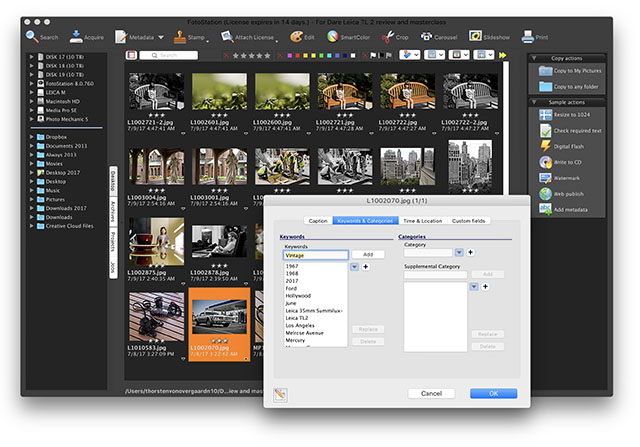Select the L1010583.jpg thumbnail
This screenshot has height=447, width=640.
click(x=156, y=316)
